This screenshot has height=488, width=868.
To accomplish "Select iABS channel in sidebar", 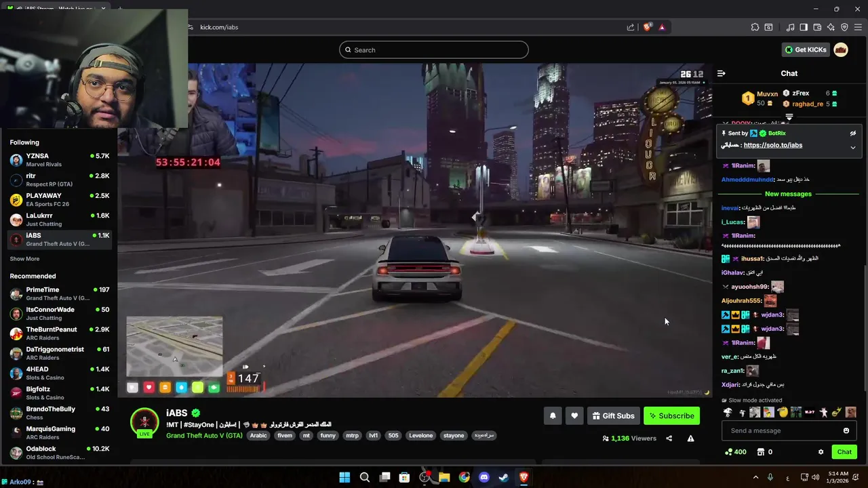I will (x=60, y=239).
